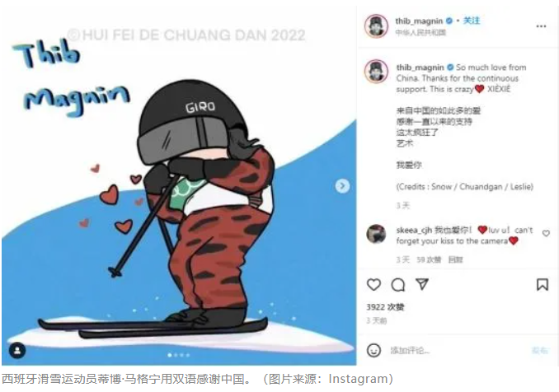Go to next photo arrow

pyautogui.click(x=342, y=186)
